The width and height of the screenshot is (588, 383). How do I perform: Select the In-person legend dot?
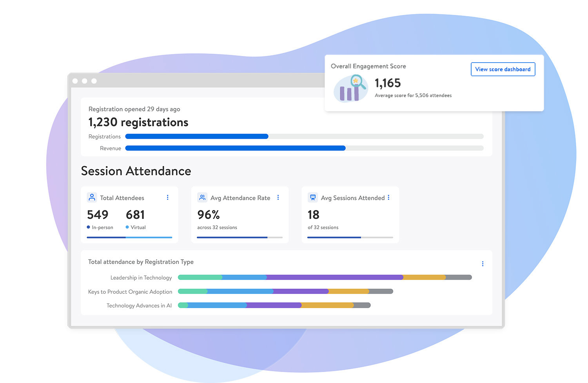[x=89, y=227]
